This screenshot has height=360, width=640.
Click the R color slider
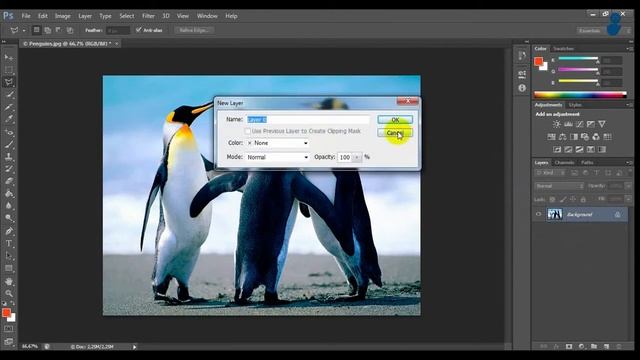pos(578,59)
